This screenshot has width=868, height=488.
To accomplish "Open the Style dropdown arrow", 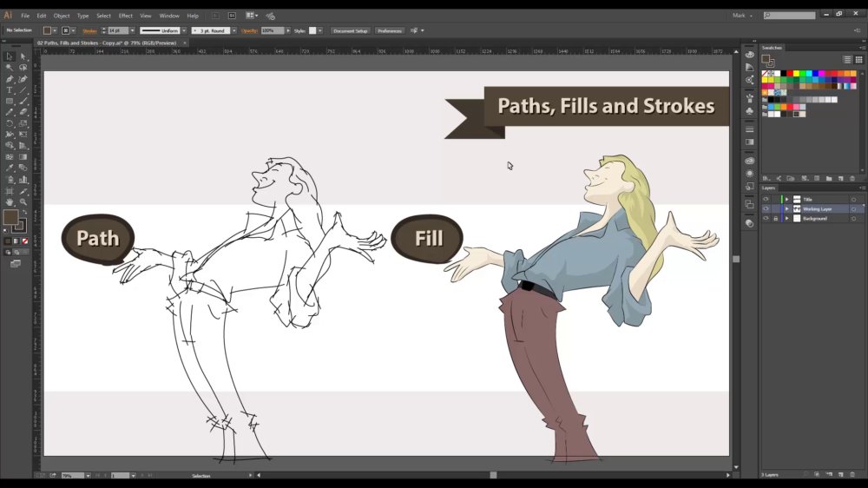I will pos(320,31).
